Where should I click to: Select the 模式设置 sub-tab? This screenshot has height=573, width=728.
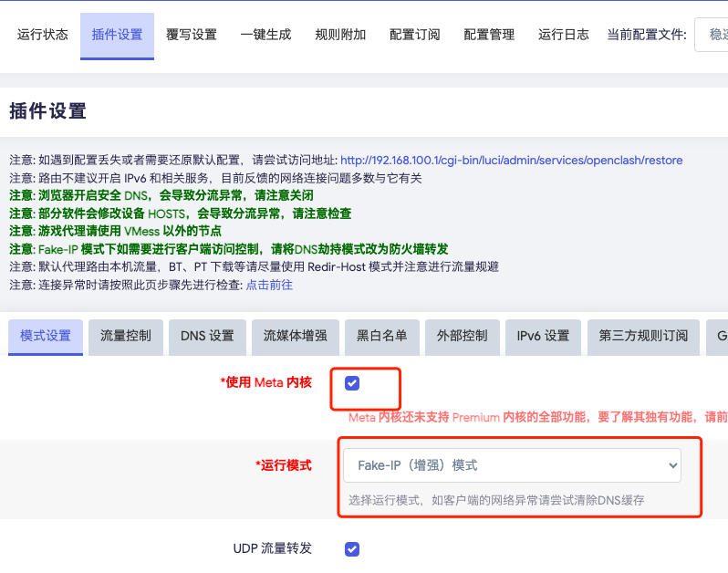click(46, 336)
